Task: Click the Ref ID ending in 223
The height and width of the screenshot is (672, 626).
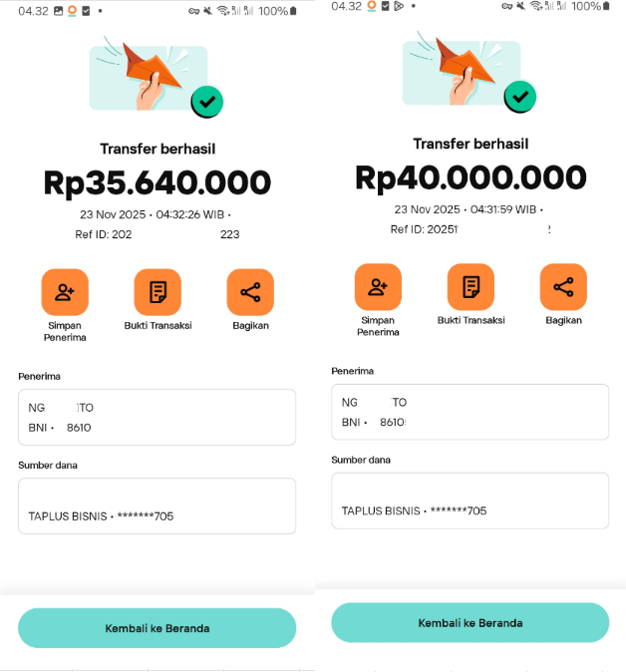Action: coord(157,234)
